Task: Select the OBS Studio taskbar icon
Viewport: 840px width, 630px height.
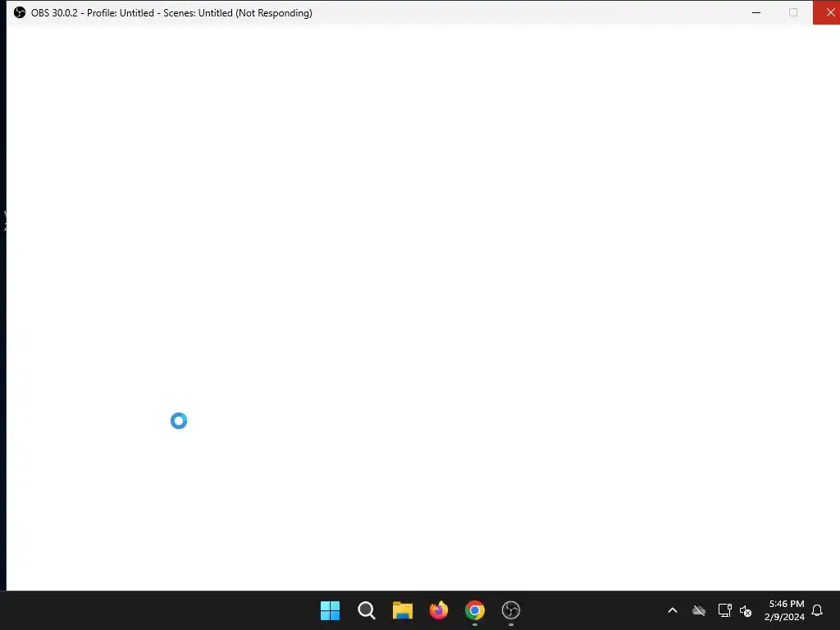Action: [511, 610]
